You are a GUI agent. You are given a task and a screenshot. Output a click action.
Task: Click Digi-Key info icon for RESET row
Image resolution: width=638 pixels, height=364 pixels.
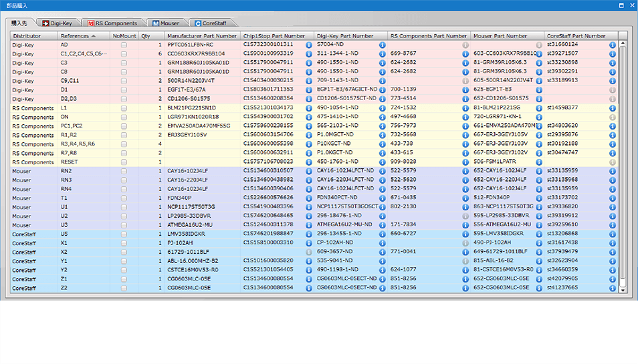coord(383,162)
